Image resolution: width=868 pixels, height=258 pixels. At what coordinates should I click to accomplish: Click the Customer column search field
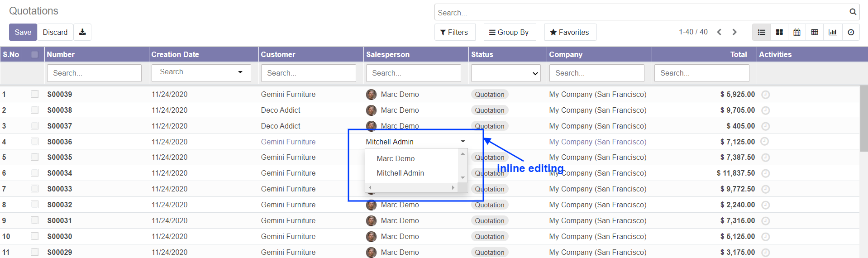point(308,73)
